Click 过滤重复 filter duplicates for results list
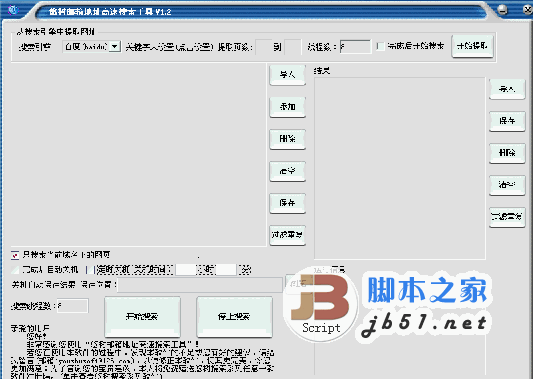This screenshot has width=533, height=379. pyautogui.click(x=507, y=217)
